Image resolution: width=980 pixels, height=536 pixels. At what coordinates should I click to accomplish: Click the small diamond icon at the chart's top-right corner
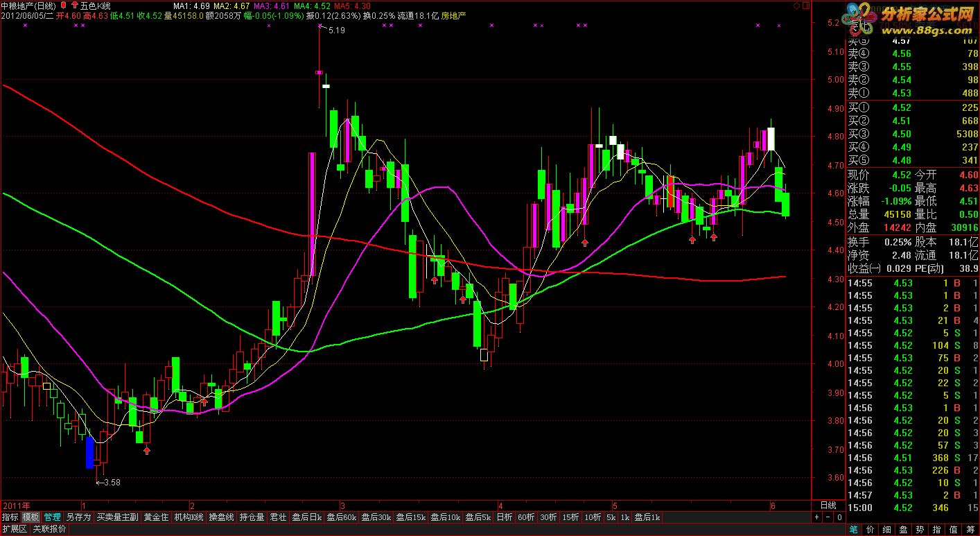tap(796, 6)
